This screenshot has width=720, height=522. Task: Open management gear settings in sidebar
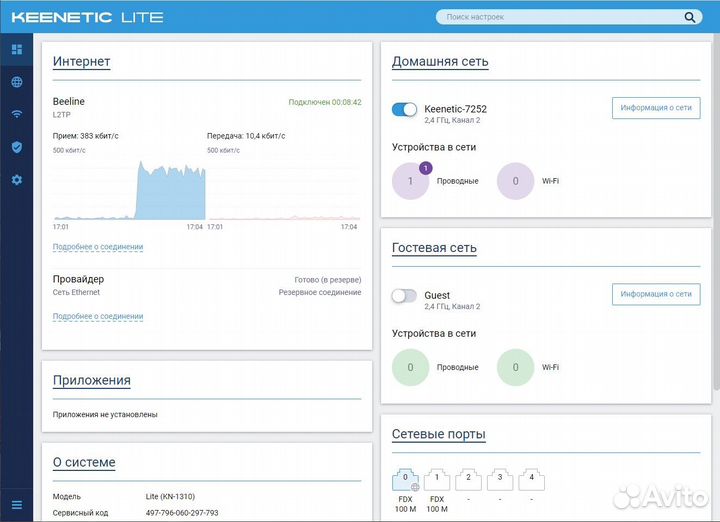pos(16,180)
